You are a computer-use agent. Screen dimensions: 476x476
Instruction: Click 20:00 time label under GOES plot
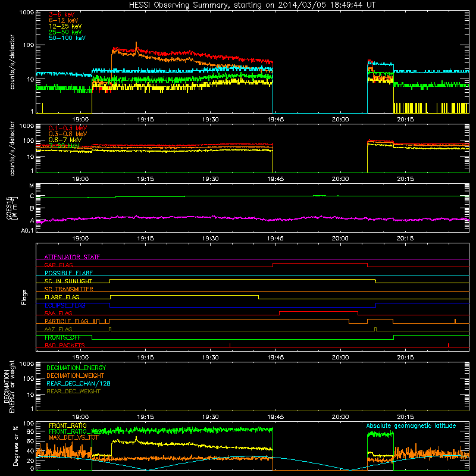click(340, 239)
